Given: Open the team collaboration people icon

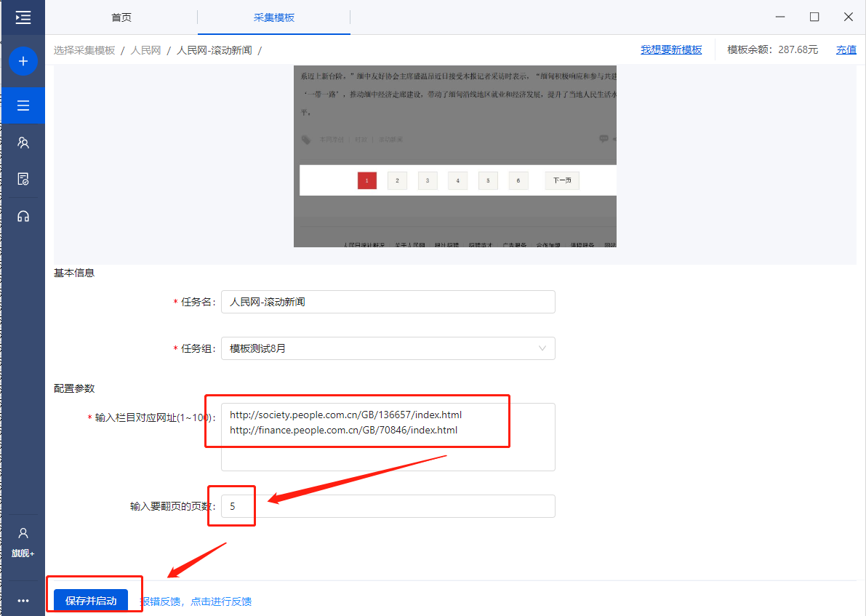Looking at the screenshot, I should click(23, 143).
